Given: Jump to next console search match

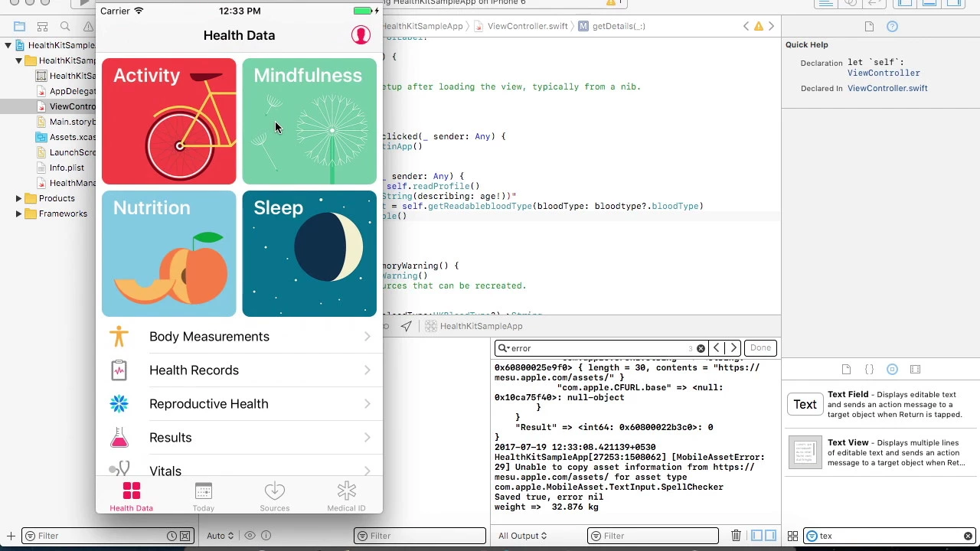Looking at the screenshot, I should pos(733,348).
